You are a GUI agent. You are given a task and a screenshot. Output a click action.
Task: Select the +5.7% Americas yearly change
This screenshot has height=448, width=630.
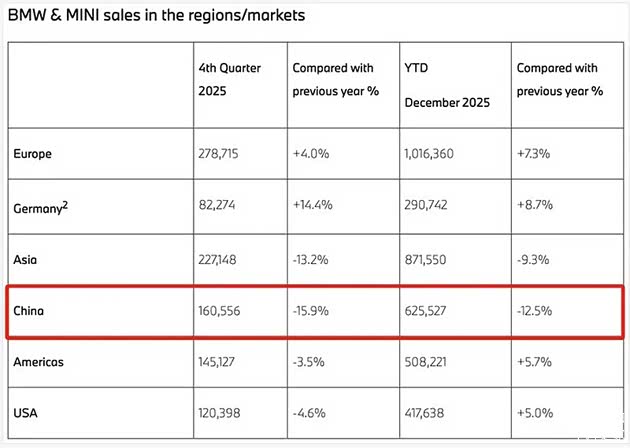coord(535,362)
